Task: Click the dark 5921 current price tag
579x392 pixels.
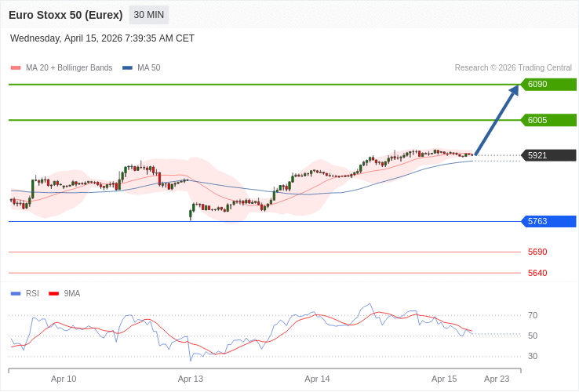Action: [x=548, y=155]
